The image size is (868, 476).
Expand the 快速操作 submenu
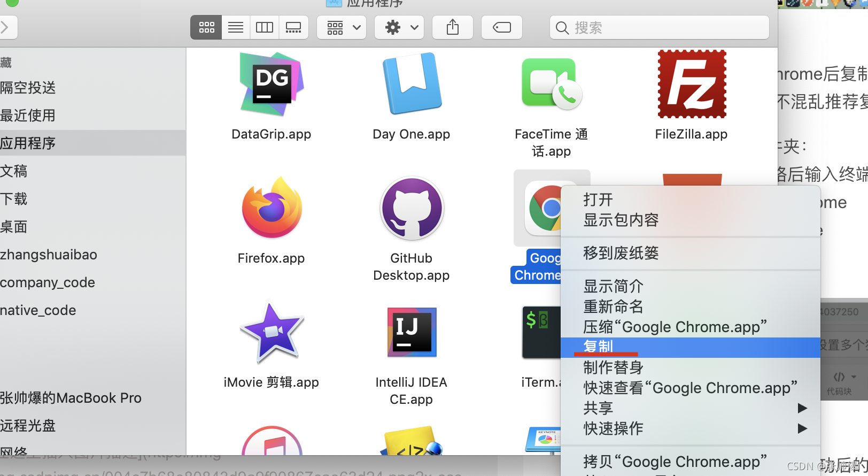coord(691,428)
